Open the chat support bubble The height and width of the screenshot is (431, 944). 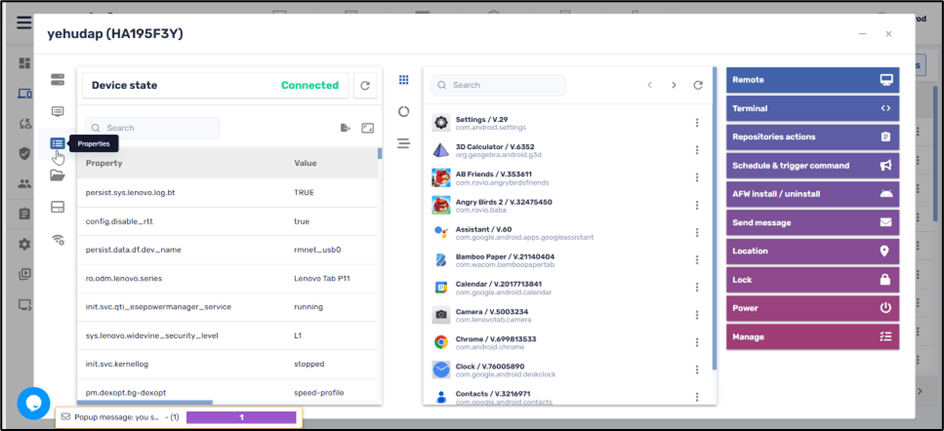(33, 403)
